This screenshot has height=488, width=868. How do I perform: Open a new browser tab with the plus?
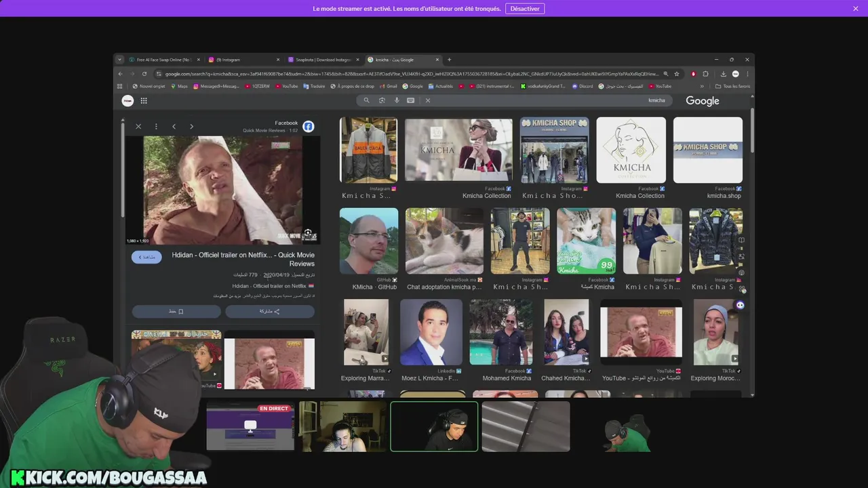point(449,60)
